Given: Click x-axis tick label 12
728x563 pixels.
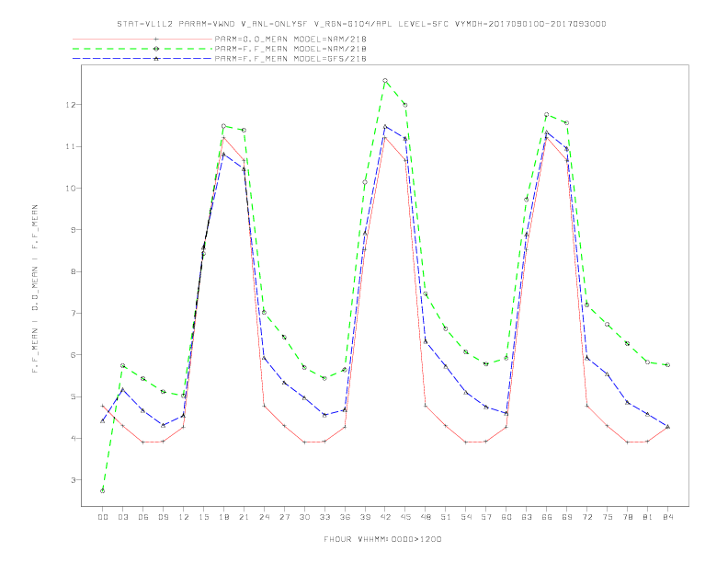Looking at the screenshot, I should pos(184,517).
